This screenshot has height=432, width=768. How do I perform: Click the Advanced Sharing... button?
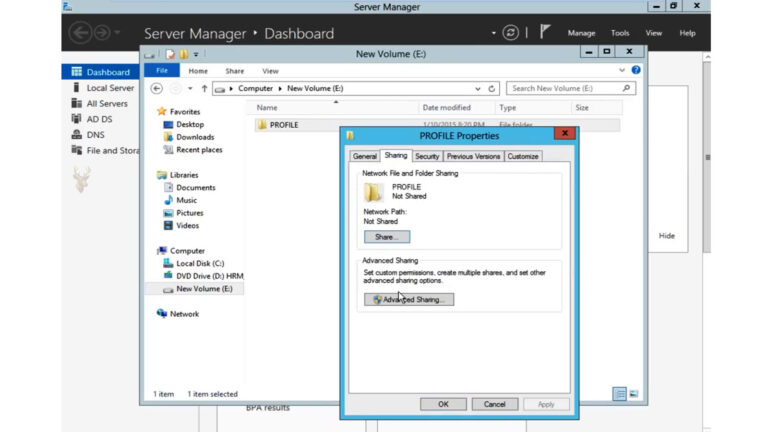coord(409,299)
